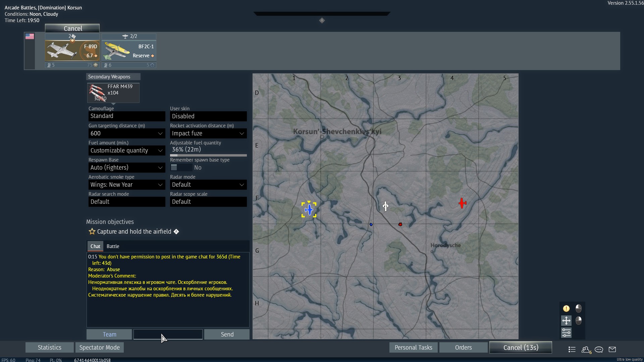Switch to the Battle chat tab
The image size is (644, 362).
[x=113, y=246]
